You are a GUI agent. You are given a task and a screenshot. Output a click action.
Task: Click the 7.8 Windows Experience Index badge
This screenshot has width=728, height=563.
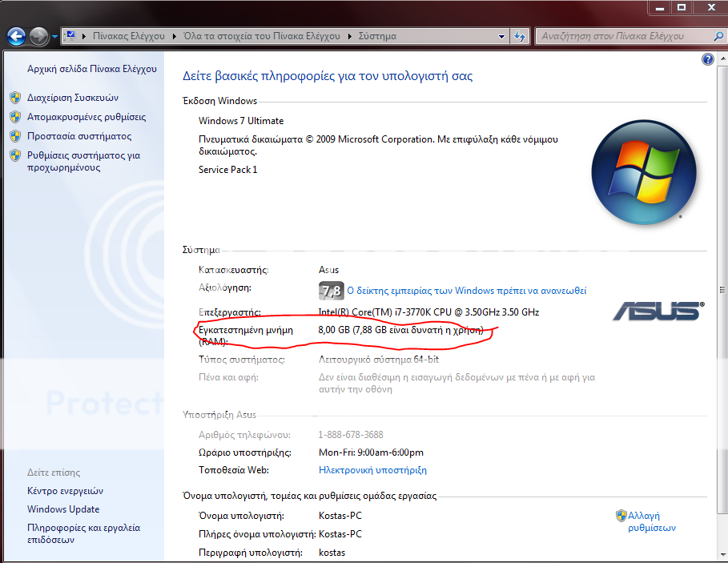coord(331,290)
